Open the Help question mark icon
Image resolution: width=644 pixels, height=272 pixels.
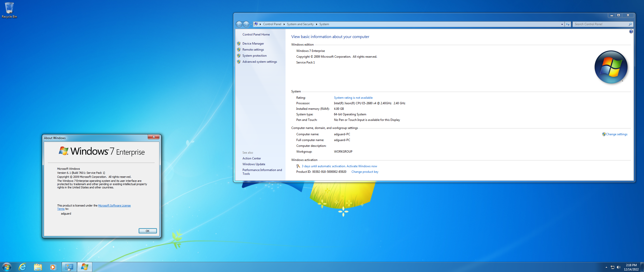(x=631, y=31)
